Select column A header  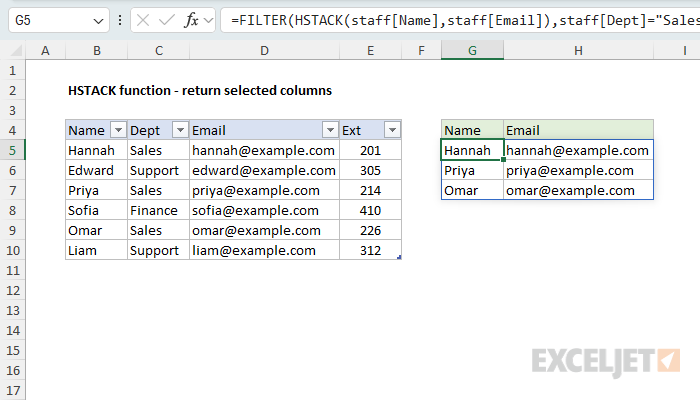pos(45,51)
